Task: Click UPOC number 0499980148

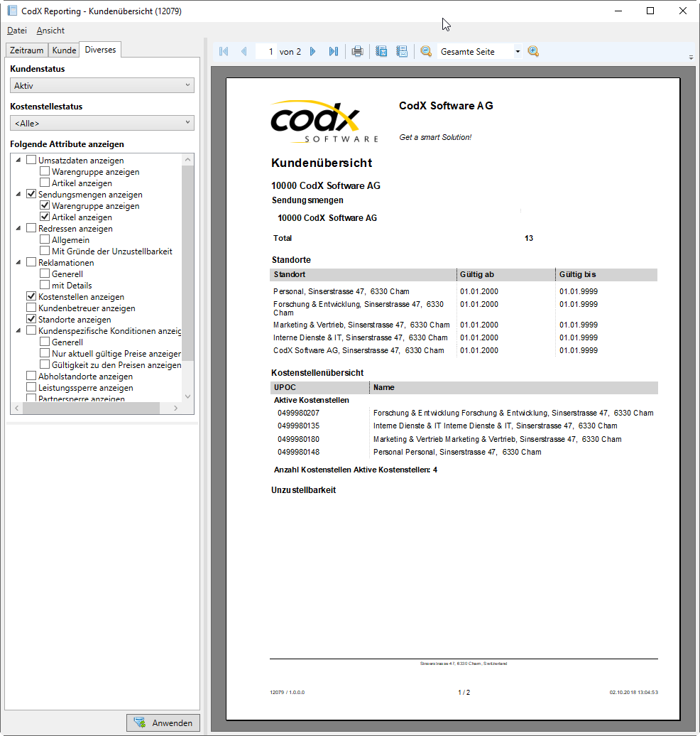Action: [x=298, y=452]
